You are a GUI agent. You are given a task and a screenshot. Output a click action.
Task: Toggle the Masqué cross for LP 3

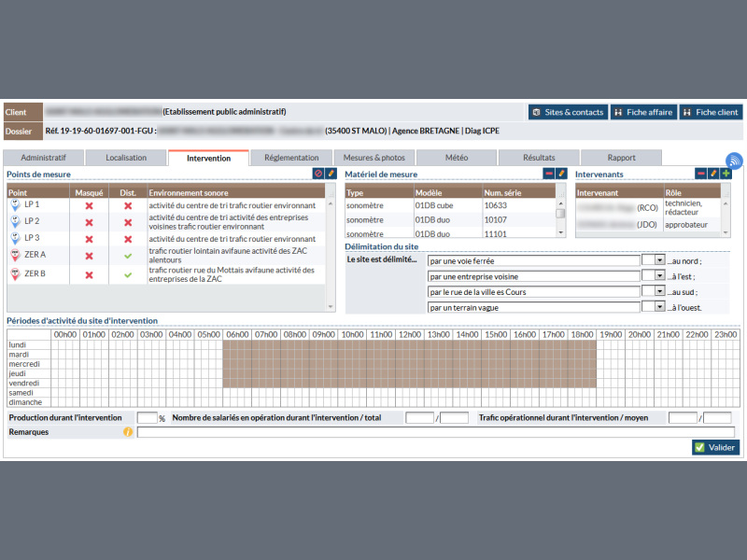(x=89, y=239)
